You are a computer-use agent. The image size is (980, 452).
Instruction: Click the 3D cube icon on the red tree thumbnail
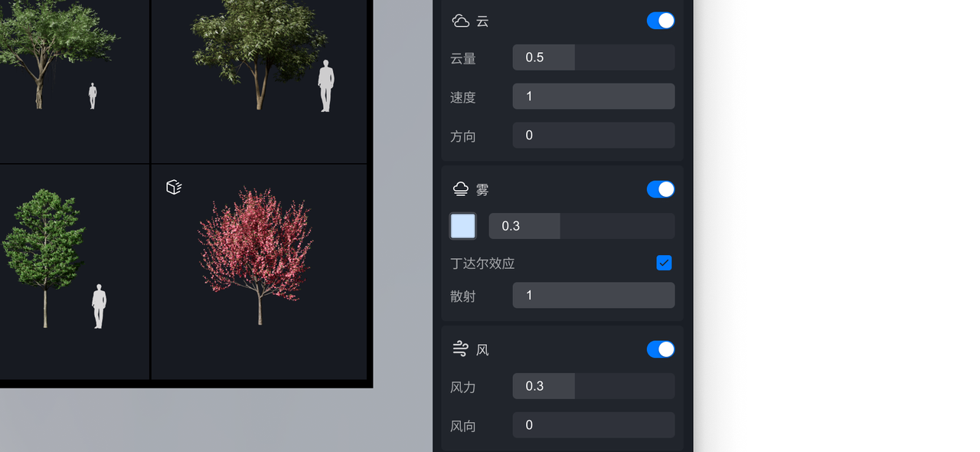pos(174,187)
